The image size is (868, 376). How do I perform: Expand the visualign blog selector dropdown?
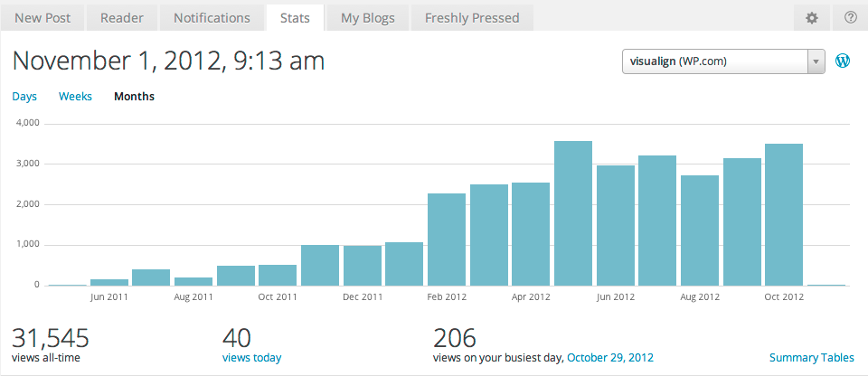point(714,61)
